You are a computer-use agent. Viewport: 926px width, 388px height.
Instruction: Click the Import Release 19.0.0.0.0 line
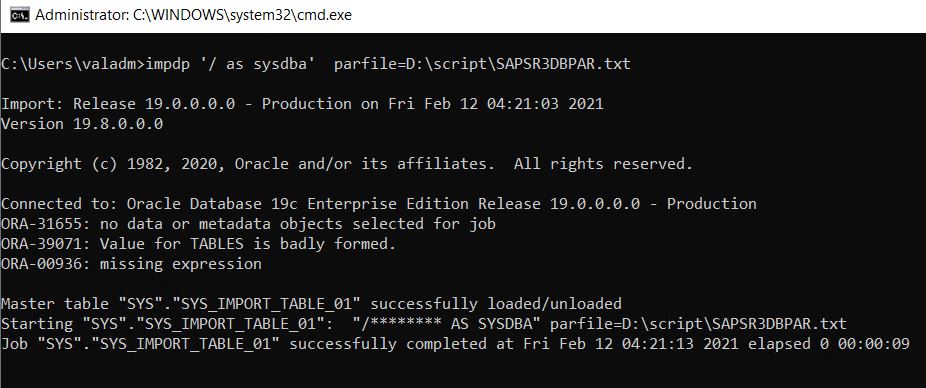[x=302, y=104]
